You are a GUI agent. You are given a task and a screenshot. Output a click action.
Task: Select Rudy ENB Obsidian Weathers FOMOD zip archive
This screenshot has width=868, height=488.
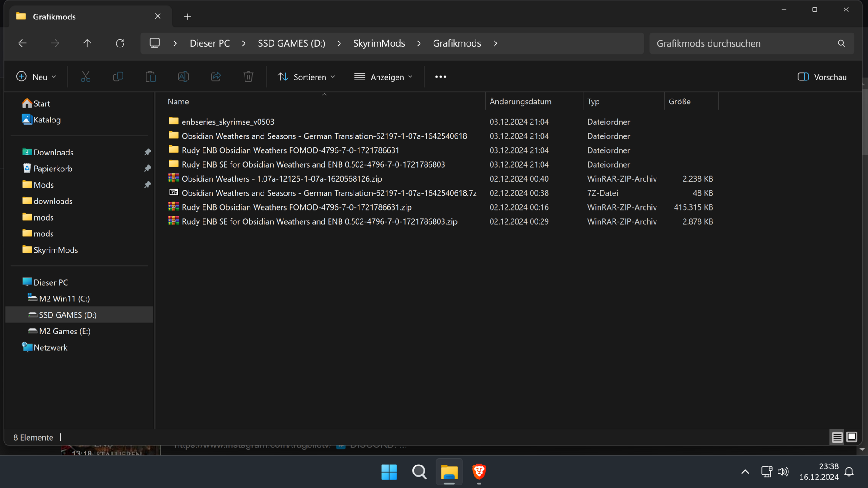(x=290, y=207)
